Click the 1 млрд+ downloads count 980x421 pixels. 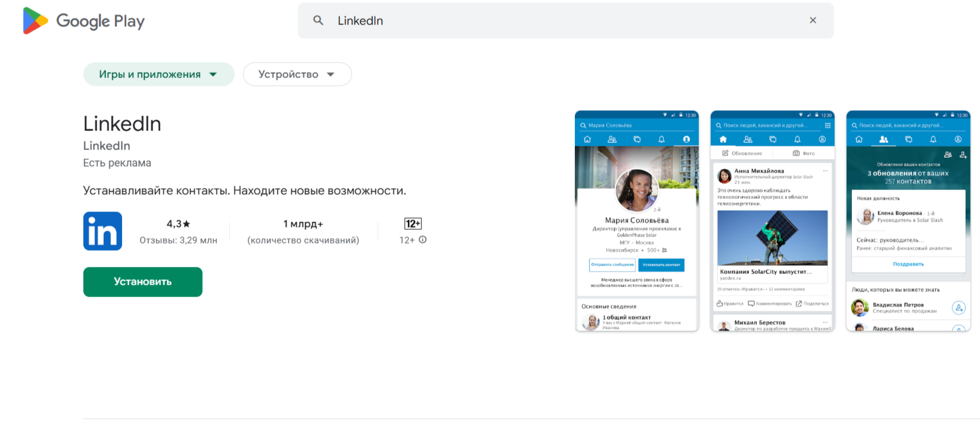click(x=303, y=224)
